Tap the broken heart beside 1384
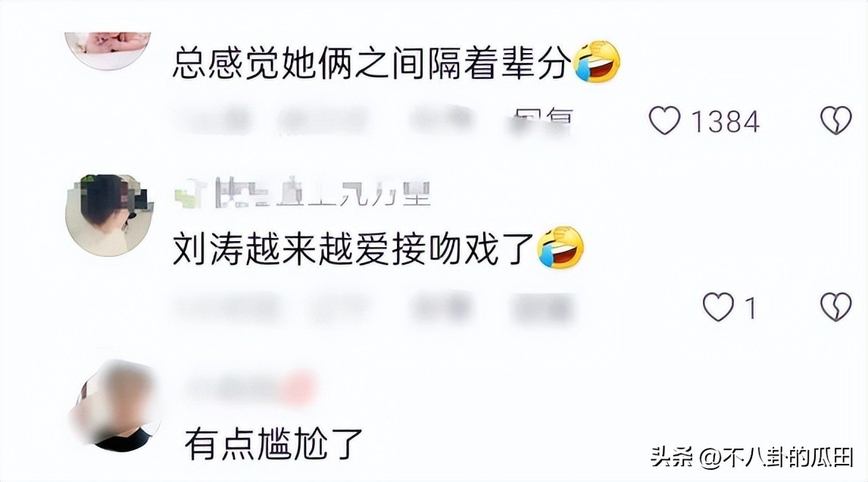868x482 pixels. pos(836,121)
